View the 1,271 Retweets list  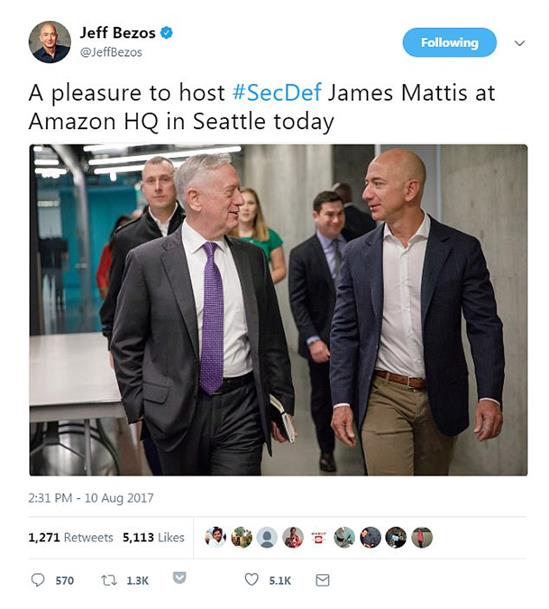click(71, 538)
